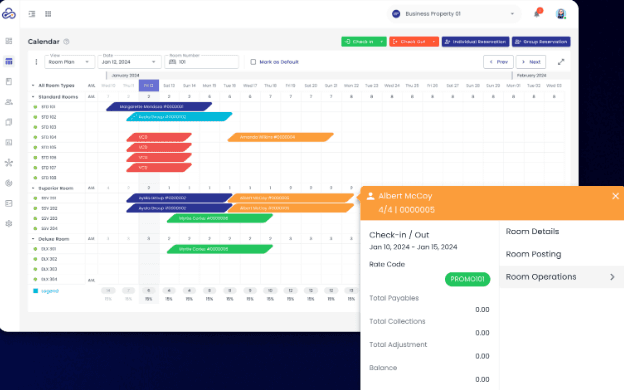Open the red blocked bar on STD 105
Image resolution: width=624 pixels, height=390 pixels.
(x=159, y=147)
